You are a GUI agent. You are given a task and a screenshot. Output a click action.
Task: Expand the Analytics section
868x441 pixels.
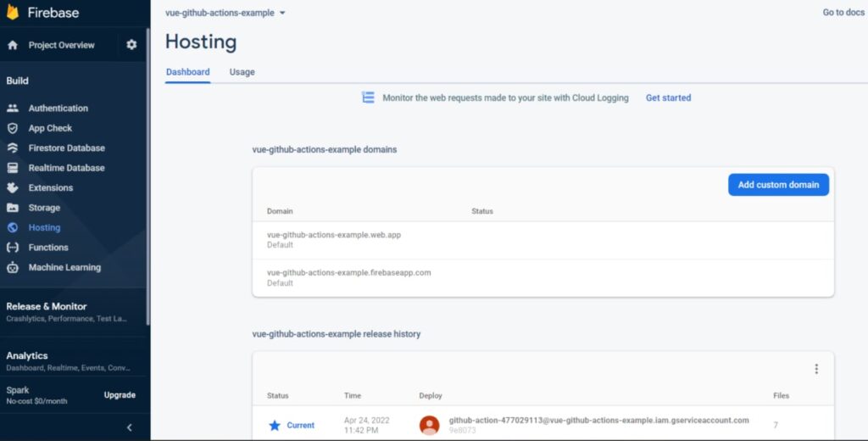point(27,356)
